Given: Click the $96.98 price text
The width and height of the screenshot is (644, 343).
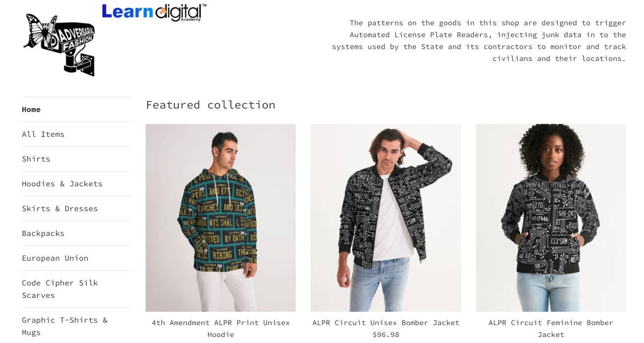Looking at the screenshot, I should point(386,335).
